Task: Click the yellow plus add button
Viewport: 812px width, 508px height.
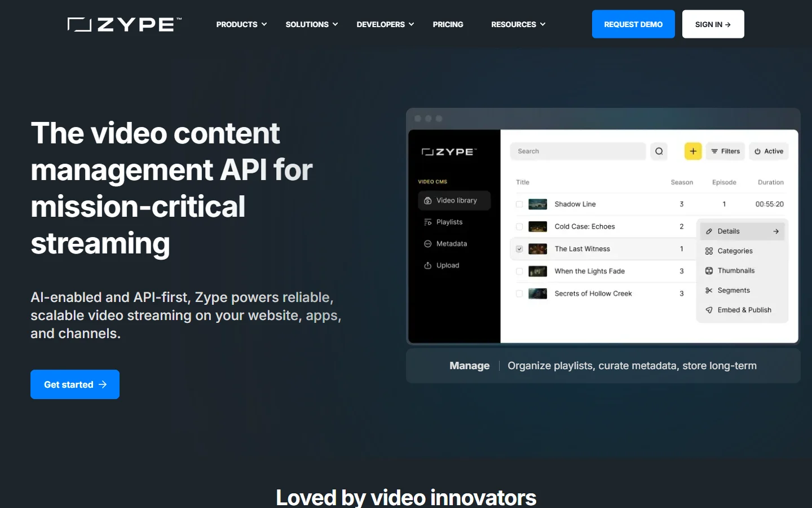Action: (693, 151)
